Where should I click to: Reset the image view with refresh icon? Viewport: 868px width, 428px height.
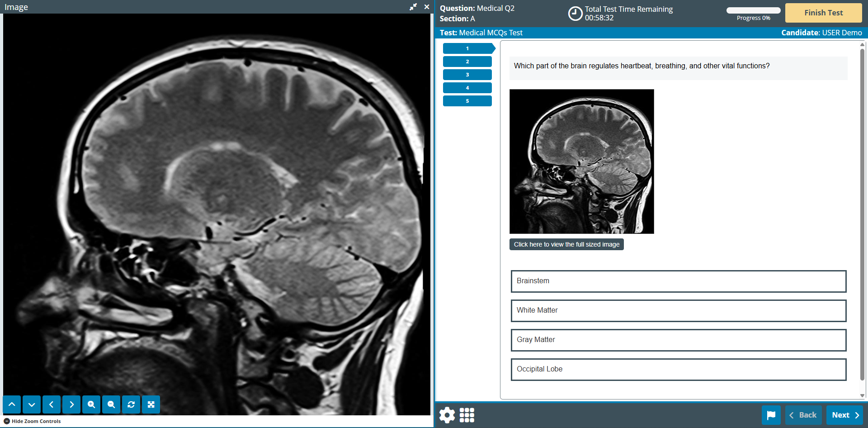tap(131, 404)
